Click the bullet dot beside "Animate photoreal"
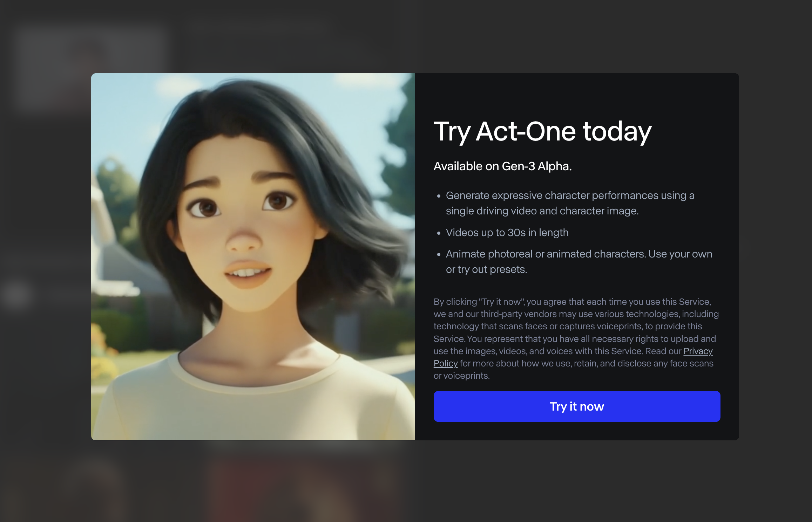 [x=439, y=255]
